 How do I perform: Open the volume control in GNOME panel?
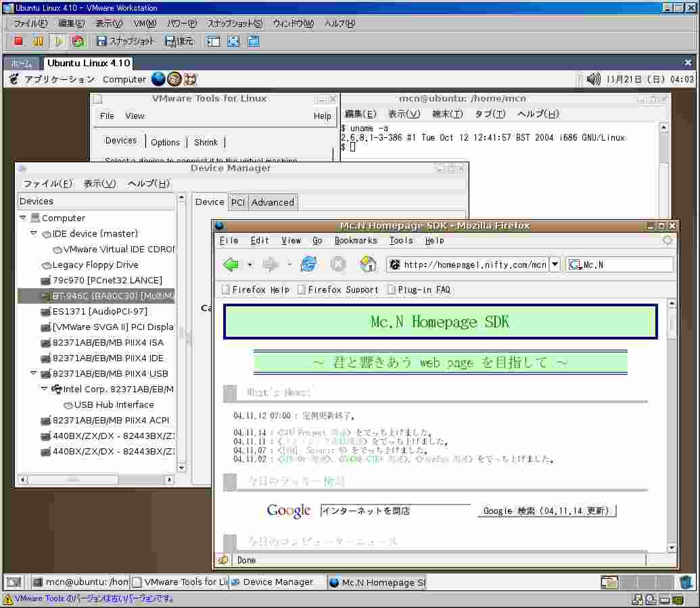pyautogui.click(x=593, y=79)
